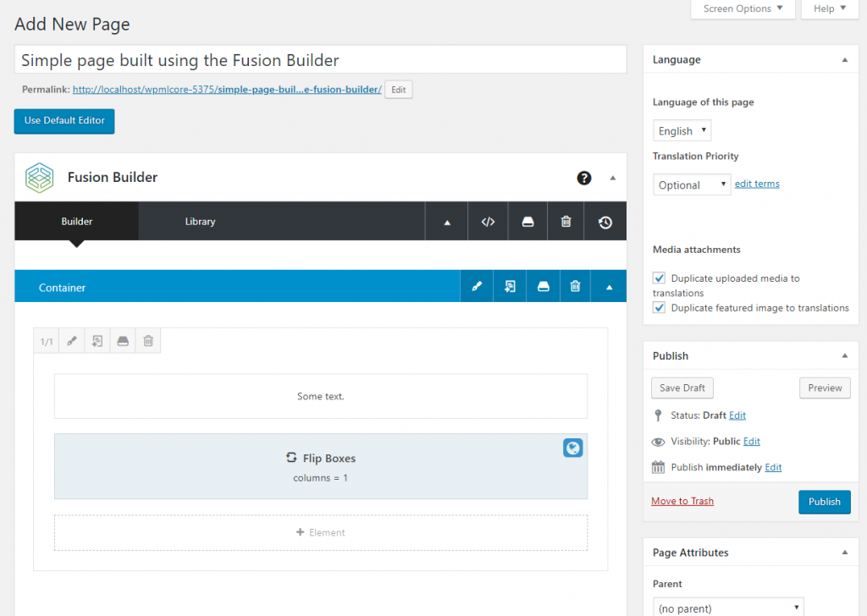This screenshot has height=616, width=867.
Task: Click the globe icon on the Flip Boxes element
Action: (573, 448)
